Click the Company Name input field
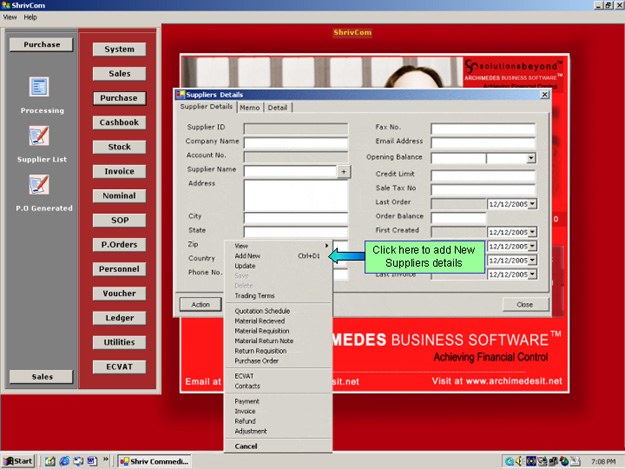The width and height of the screenshot is (625, 469). [296, 142]
